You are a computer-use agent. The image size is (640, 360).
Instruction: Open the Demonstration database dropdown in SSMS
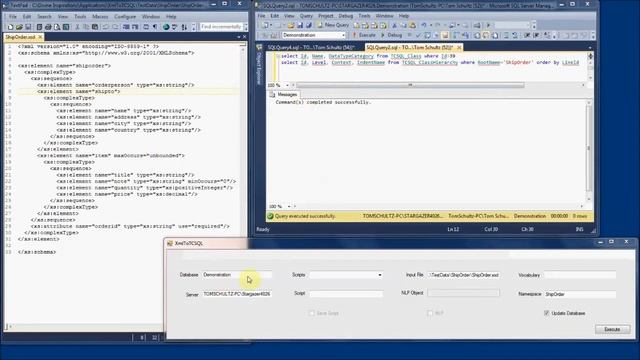click(343, 36)
